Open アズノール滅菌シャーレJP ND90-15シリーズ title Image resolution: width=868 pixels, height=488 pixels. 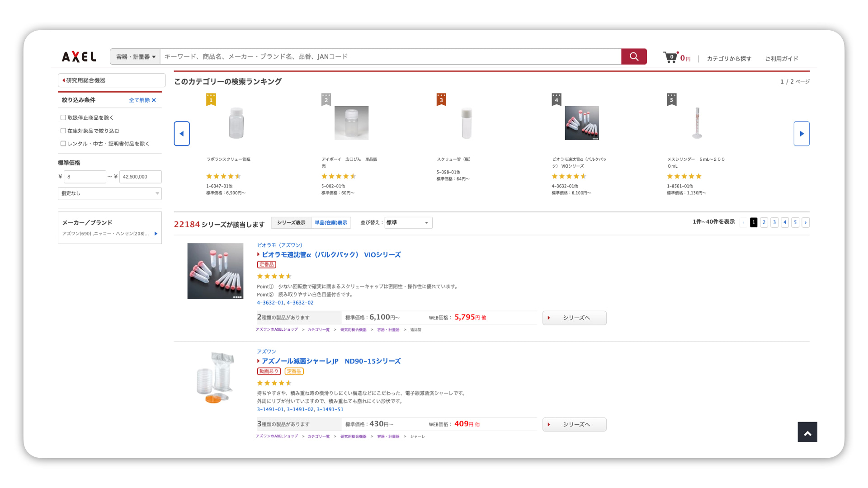[x=331, y=361]
